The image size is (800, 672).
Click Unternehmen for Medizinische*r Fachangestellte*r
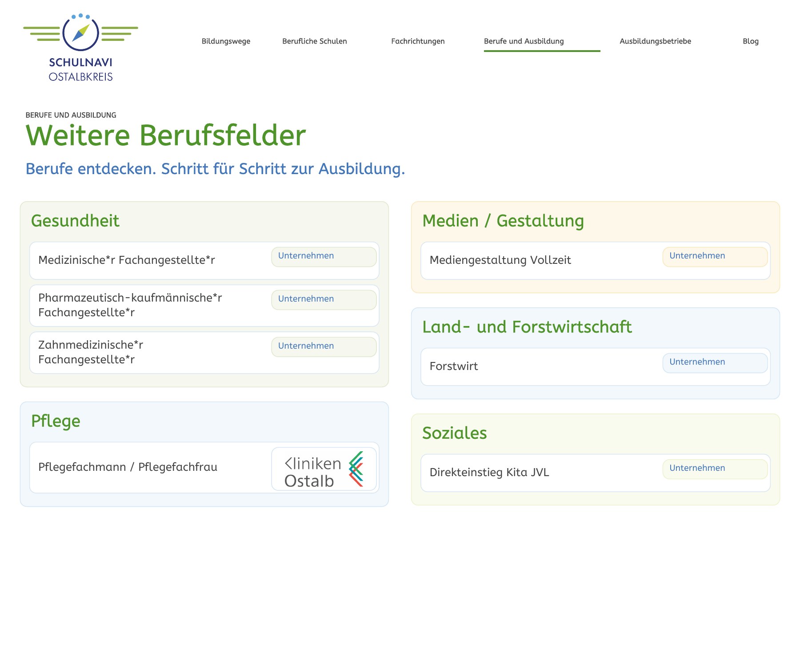click(324, 257)
